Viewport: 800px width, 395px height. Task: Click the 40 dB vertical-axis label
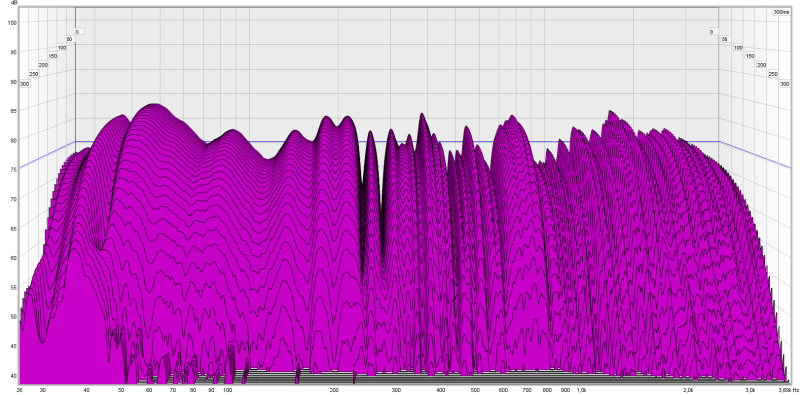pyautogui.click(x=15, y=376)
